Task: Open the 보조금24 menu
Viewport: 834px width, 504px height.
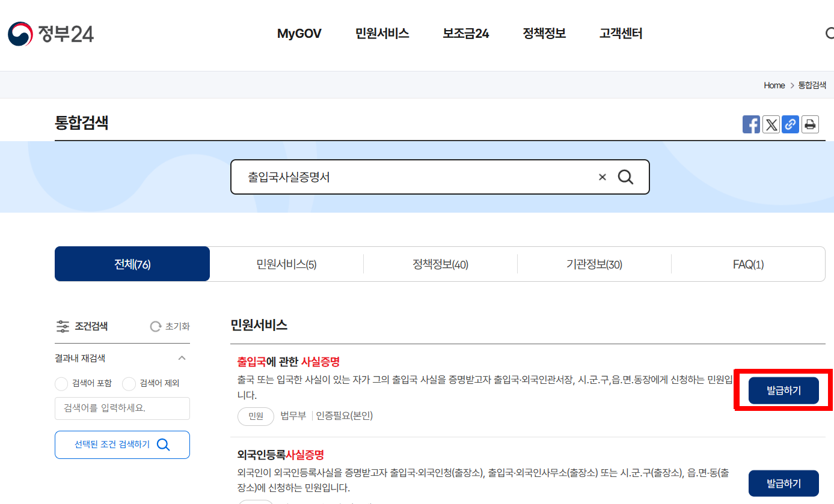Action: (465, 34)
